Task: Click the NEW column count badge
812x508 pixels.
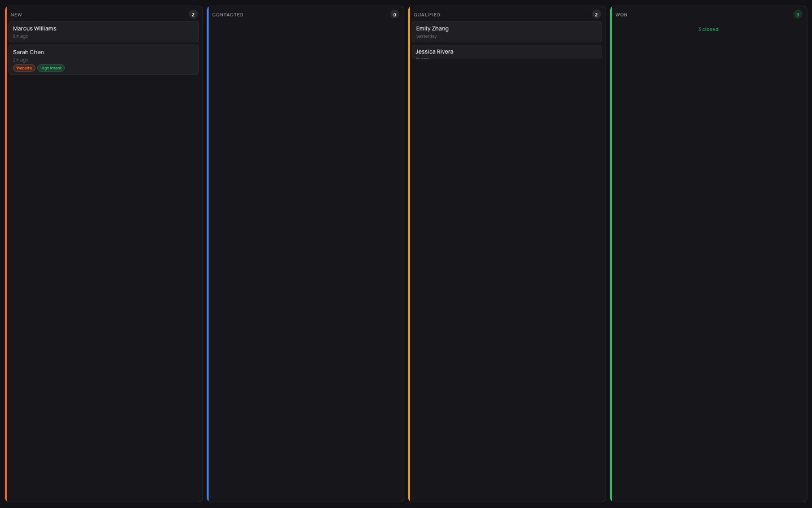Action: coord(193,15)
